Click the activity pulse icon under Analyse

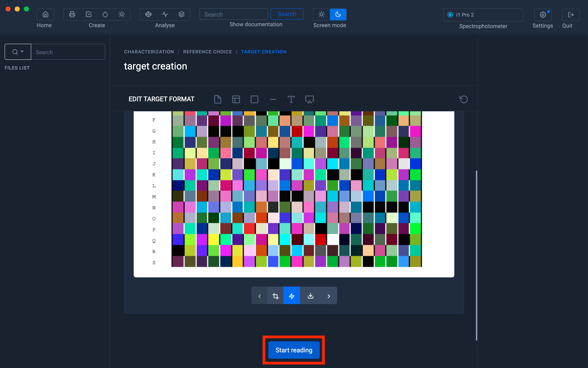165,14
